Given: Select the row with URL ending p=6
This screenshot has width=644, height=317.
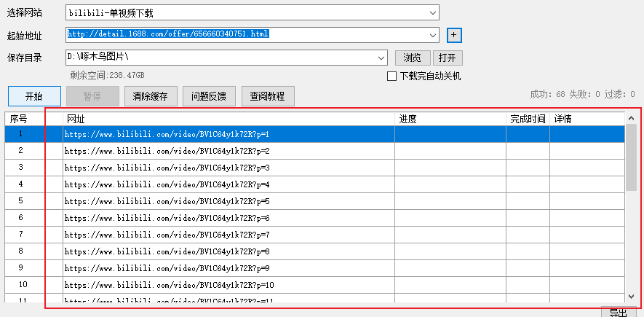Looking at the screenshot, I should pos(314,218).
